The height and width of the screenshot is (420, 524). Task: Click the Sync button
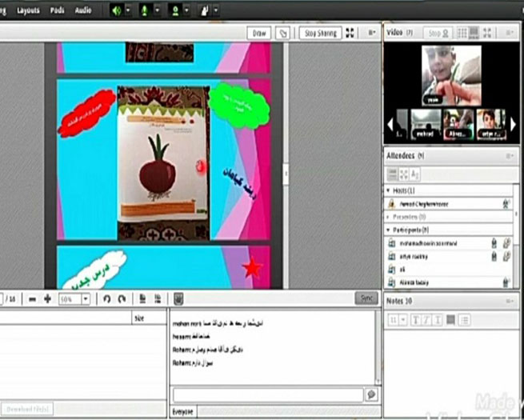366,298
